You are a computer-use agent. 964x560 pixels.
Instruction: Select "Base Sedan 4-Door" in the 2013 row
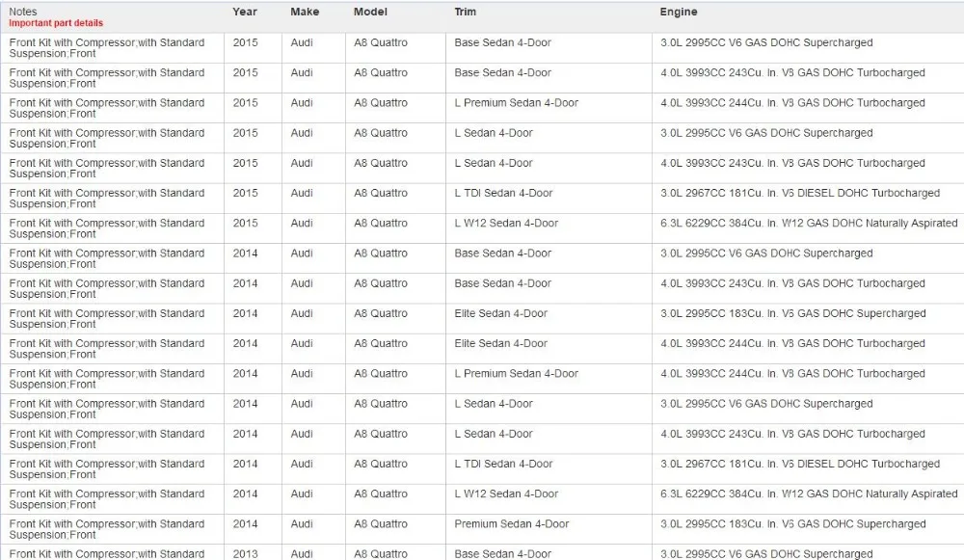tap(503, 554)
